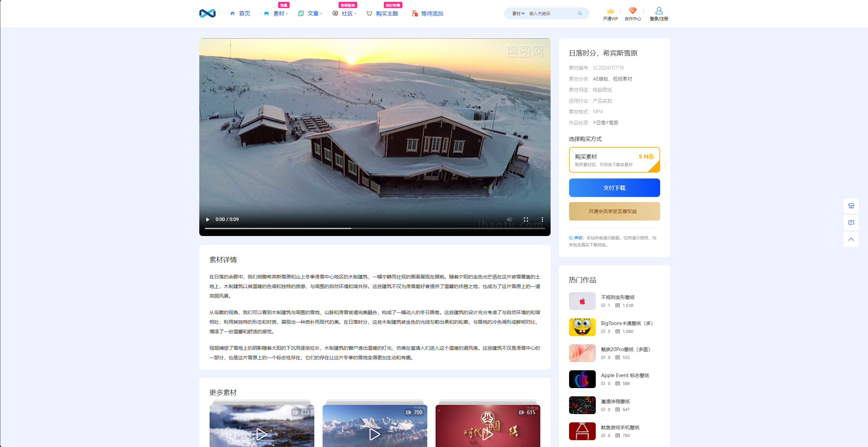Open the 购买主题 menu item
The image size is (868, 447).
point(382,13)
